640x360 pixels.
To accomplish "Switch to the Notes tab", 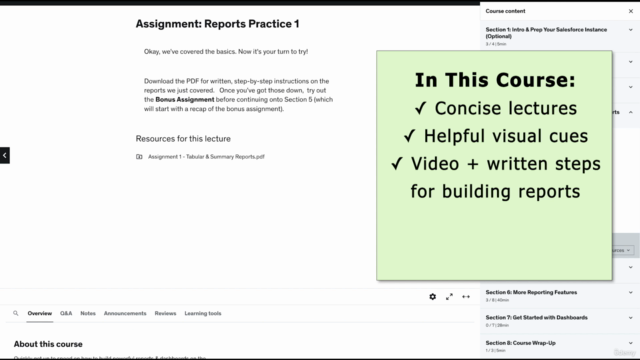I will pyautogui.click(x=88, y=313).
